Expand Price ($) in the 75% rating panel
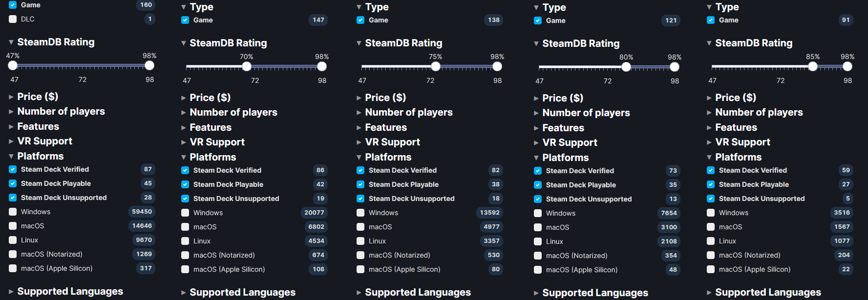Screen dimensions: 868x300 click(x=385, y=98)
